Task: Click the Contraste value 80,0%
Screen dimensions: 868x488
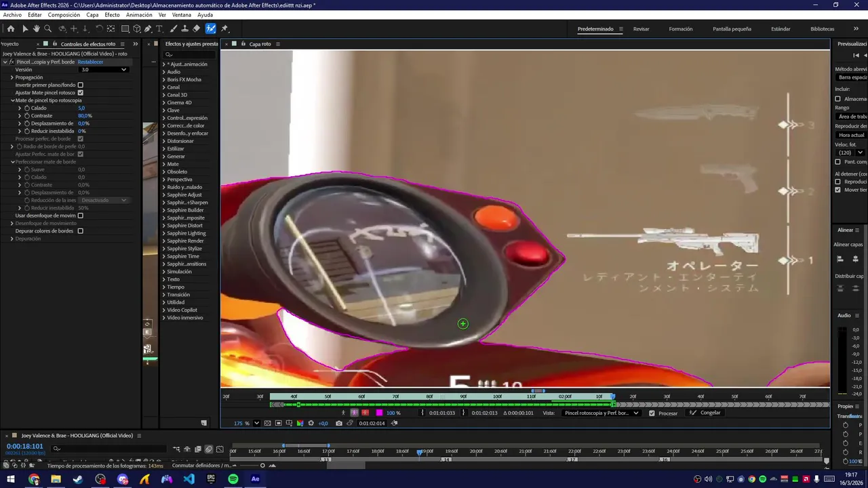Action: 85,116
